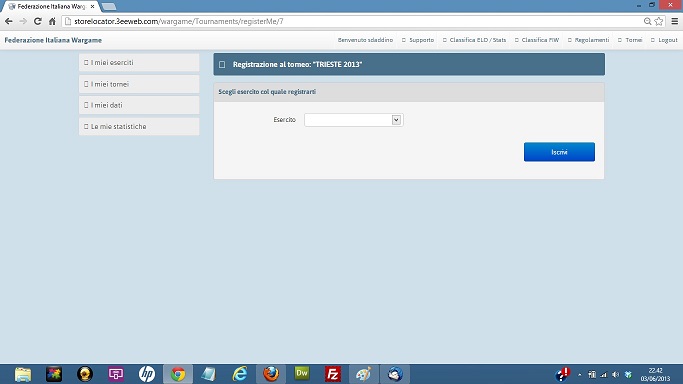The image size is (683, 384).
Task: Go back to the previous page
Action: point(9,21)
